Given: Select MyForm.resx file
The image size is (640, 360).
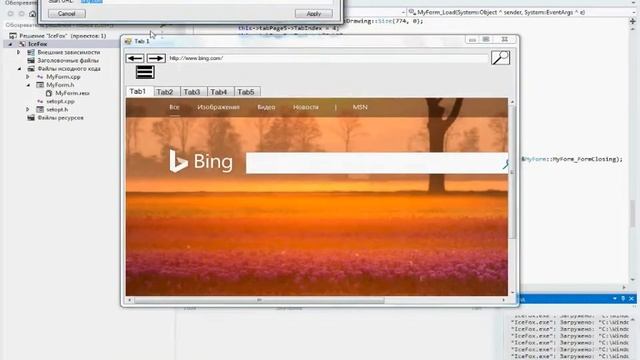Looking at the screenshot, I should [x=72, y=93].
